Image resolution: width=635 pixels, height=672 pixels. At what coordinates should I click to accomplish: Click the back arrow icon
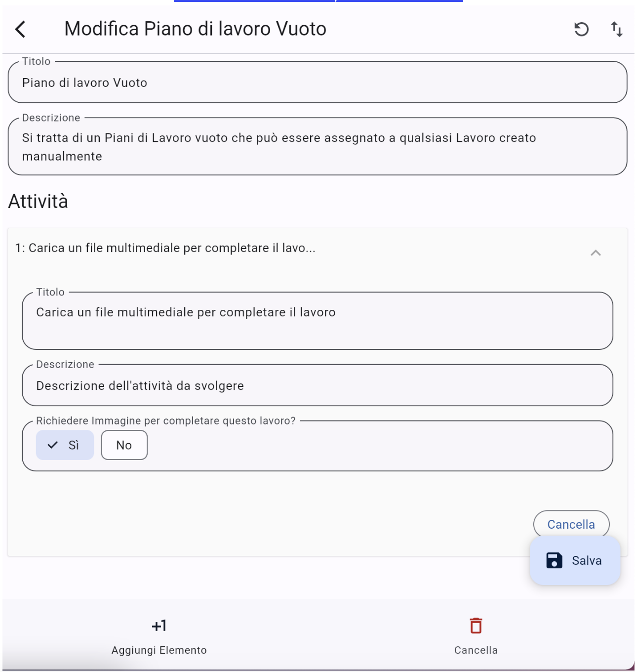tap(20, 29)
